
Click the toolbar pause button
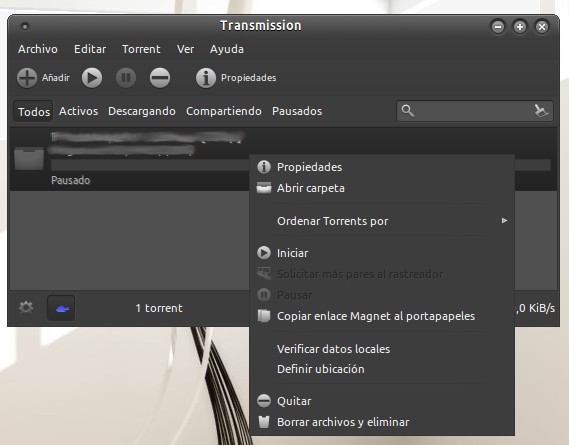click(126, 78)
